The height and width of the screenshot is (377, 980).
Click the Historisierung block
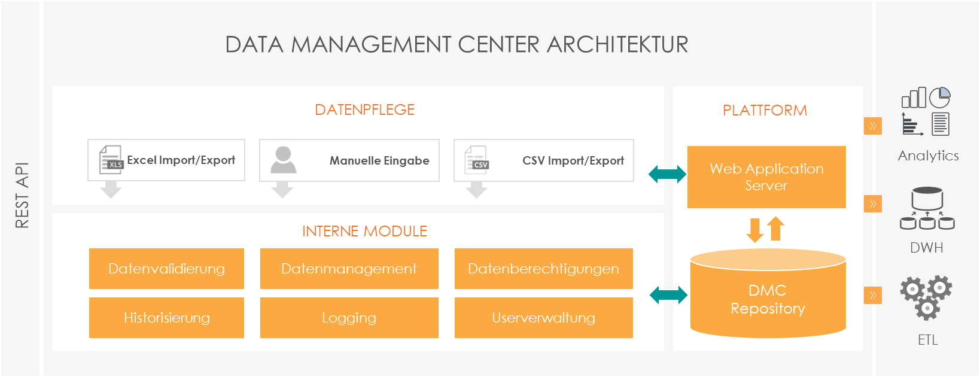coord(166,318)
